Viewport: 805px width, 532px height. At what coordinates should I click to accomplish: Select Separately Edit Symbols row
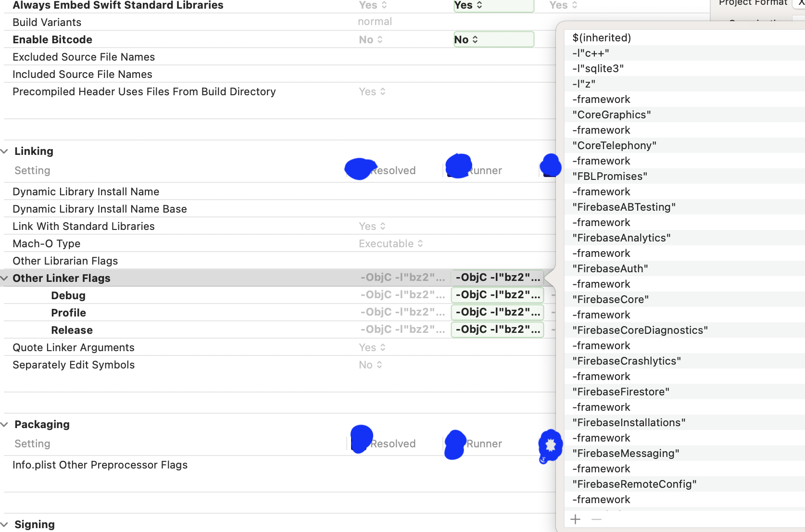point(279,365)
